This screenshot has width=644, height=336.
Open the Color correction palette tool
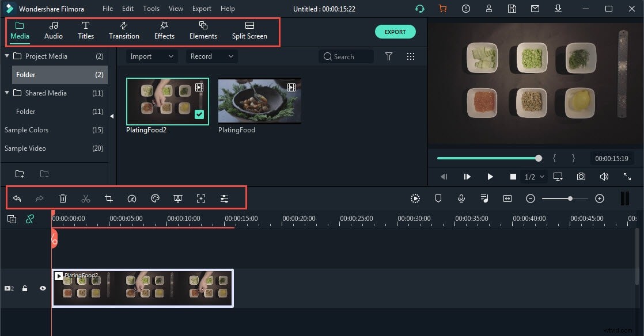click(x=155, y=198)
